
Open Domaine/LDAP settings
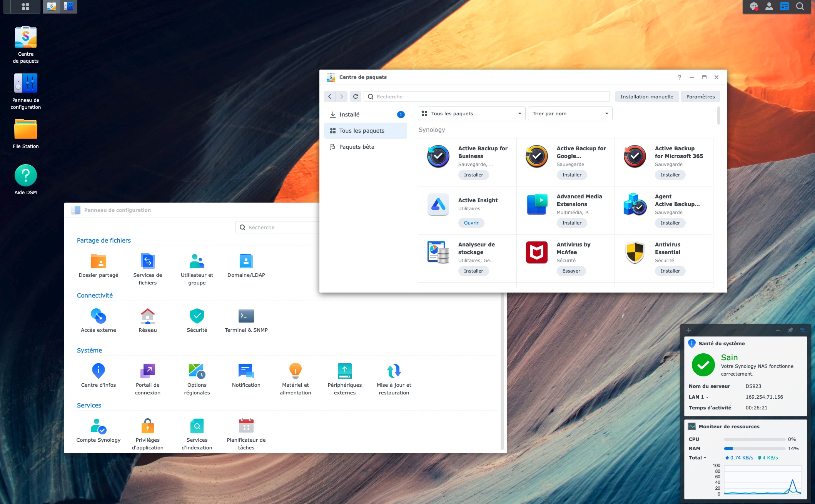(x=246, y=266)
